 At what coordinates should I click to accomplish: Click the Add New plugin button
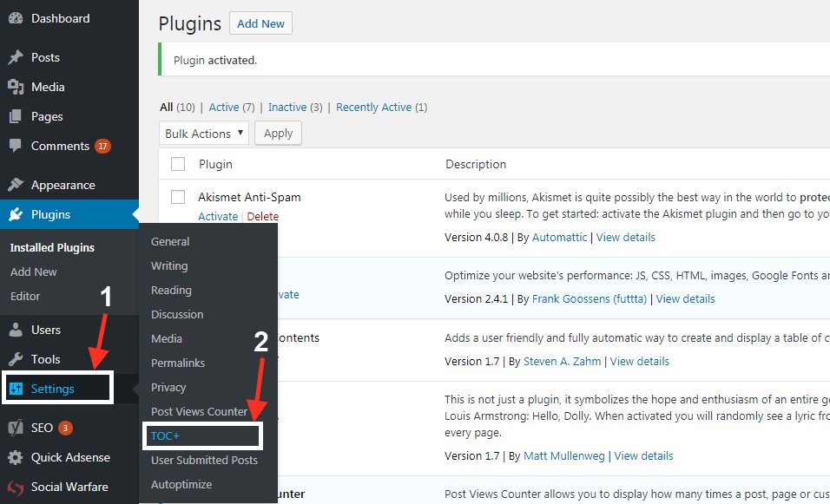[260, 23]
